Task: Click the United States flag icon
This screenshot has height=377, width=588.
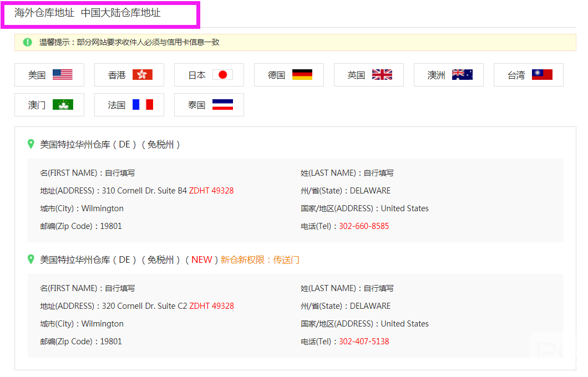Action: click(x=63, y=75)
